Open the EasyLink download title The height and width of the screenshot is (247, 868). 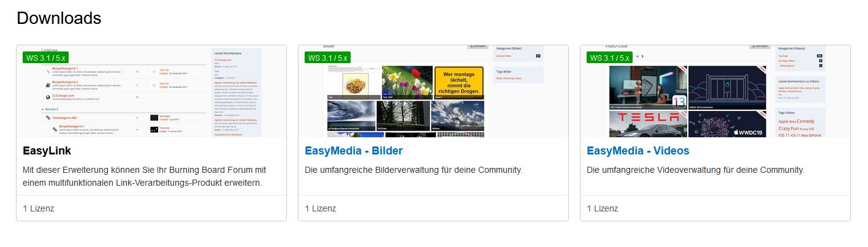(x=47, y=151)
